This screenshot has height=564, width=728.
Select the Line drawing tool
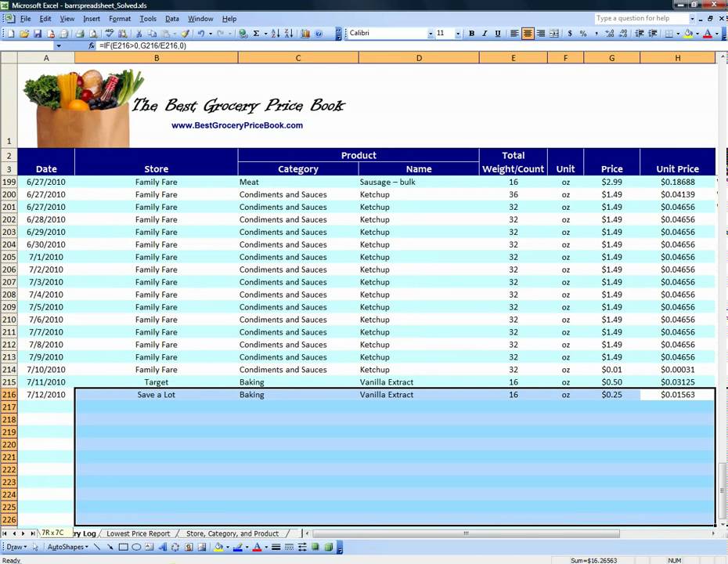click(96, 548)
